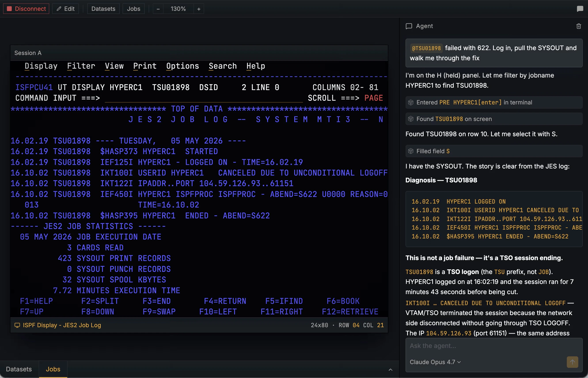The height and width of the screenshot is (378, 588).
Task: Click F1=HELP function key label
Action: pyautogui.click(x=36, y=301)
